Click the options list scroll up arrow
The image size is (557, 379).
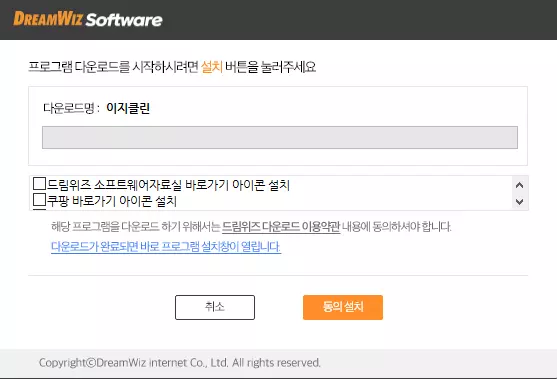[519, 185]
